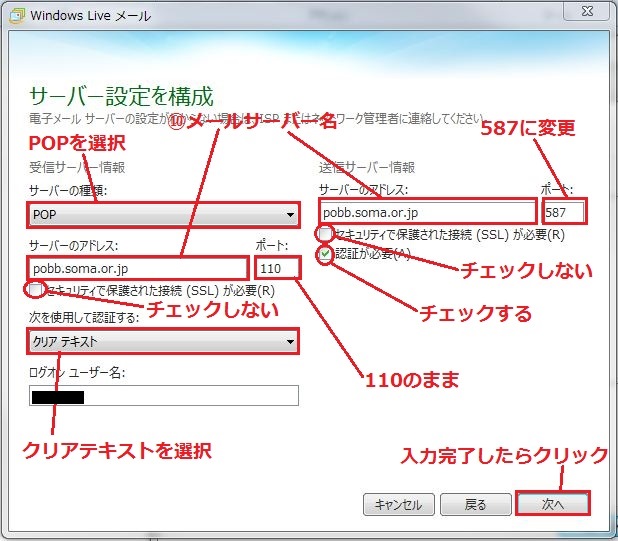618x541 pixels.
Task: Click the incoming port field showing 110
Action: point(278,269)
